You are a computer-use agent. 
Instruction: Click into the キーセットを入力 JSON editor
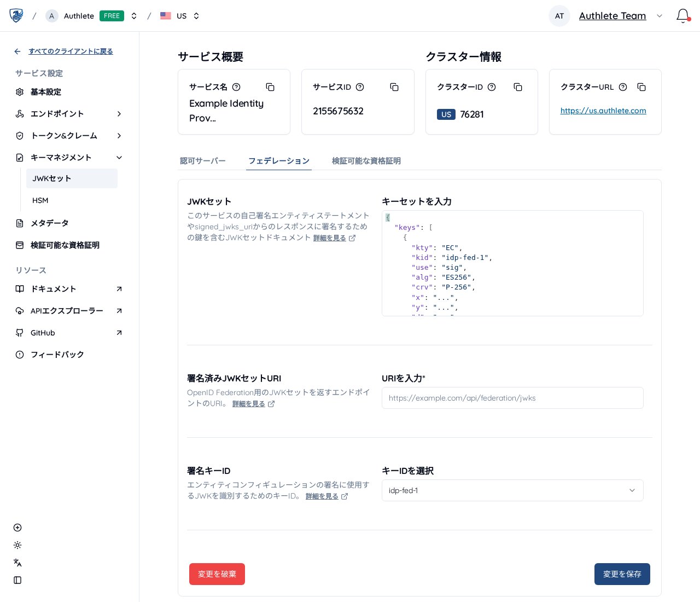point(512,263)
